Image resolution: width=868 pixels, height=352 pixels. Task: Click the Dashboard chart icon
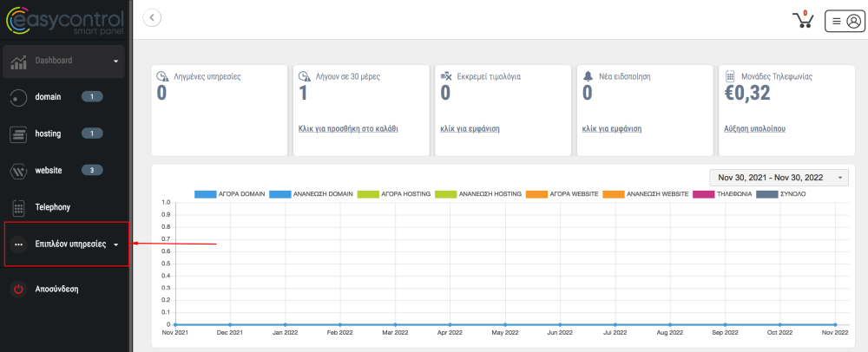[x=19, y=62]
